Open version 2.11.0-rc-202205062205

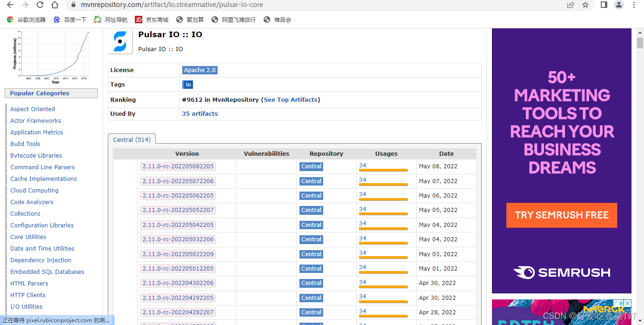(178, 195)
